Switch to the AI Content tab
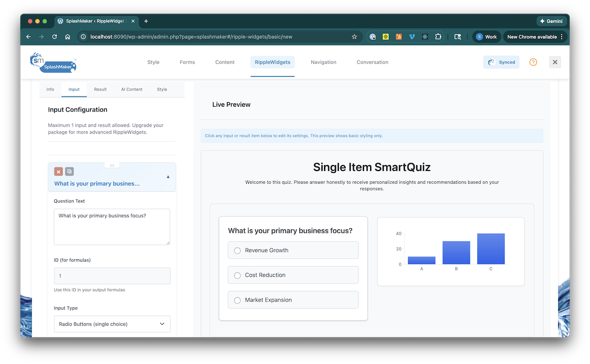Image resolution: width=590 pixels, height=364 pixels. [x=132, y=89]
